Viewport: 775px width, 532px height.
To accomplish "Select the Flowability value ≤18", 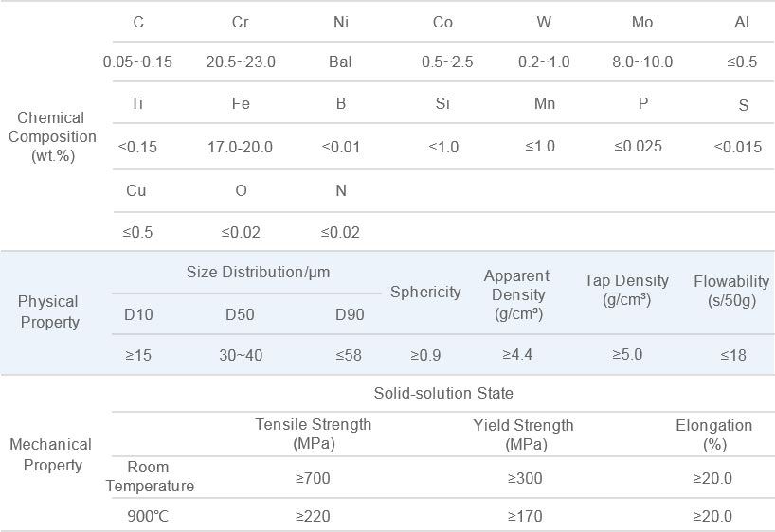I will (x=732, y=356).
